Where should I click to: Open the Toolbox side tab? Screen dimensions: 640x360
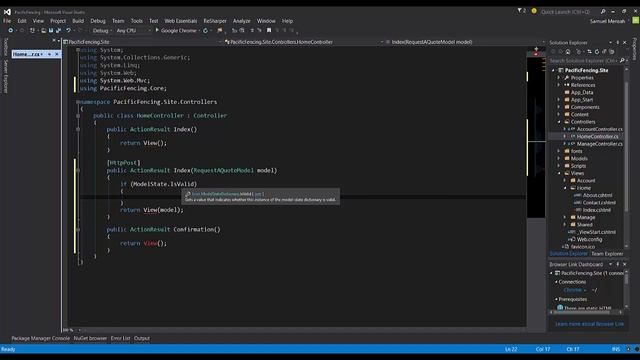6,47
